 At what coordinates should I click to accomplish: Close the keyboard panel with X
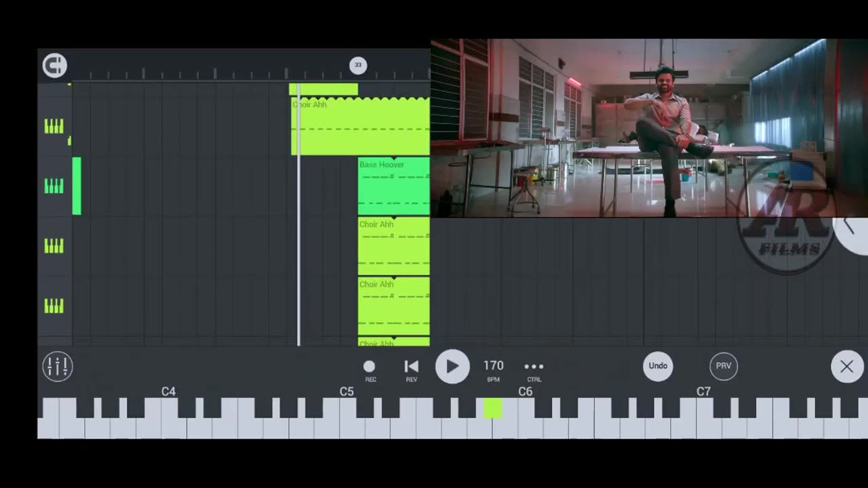point(847,367)
